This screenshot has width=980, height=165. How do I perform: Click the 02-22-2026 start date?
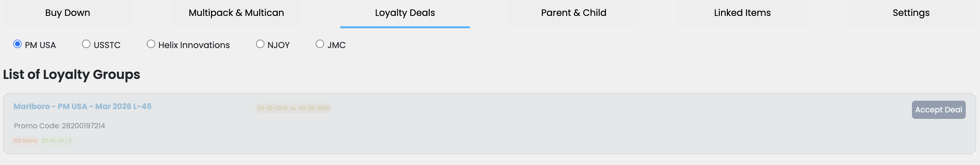point(273,108)
